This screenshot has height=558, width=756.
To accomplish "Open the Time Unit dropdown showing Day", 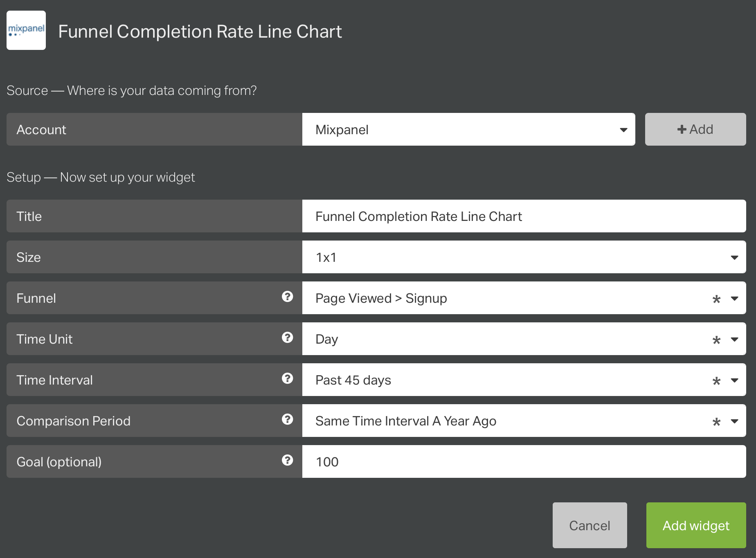I will [524, 339].
